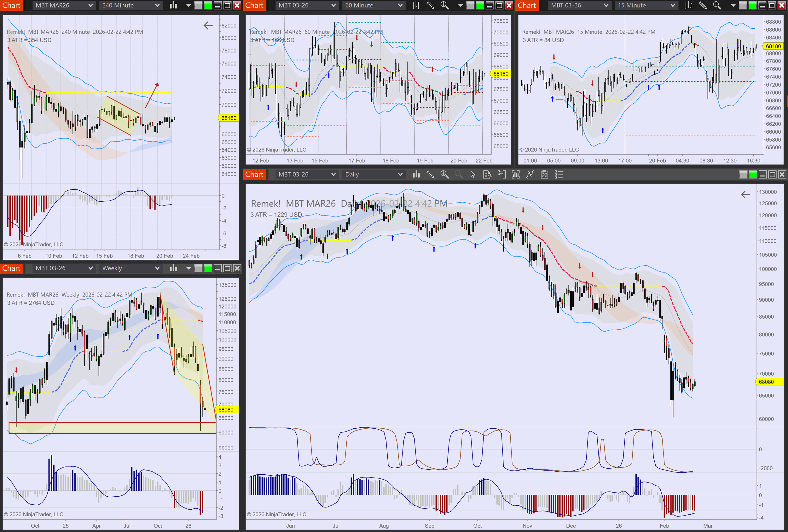Open MBT MAR26 instrument dropdown

[64, 5]
